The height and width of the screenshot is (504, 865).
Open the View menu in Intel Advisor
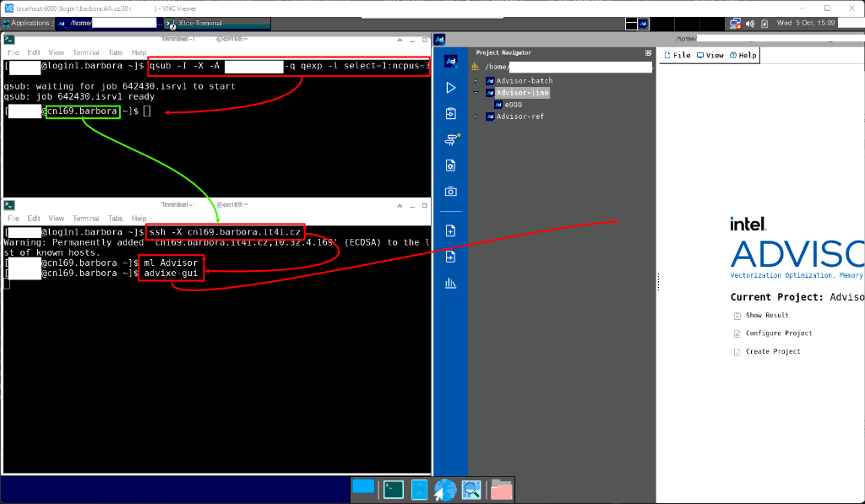710,55
